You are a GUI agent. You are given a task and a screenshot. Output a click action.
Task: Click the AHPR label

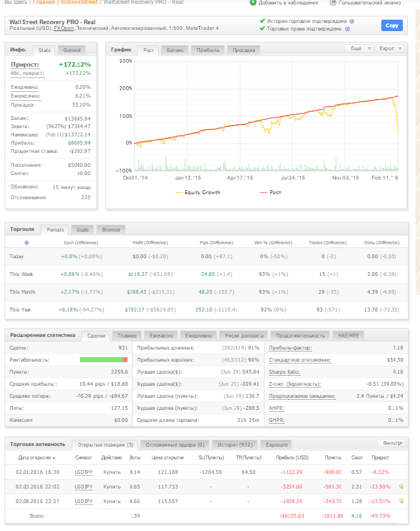click(x=277, y=408)
